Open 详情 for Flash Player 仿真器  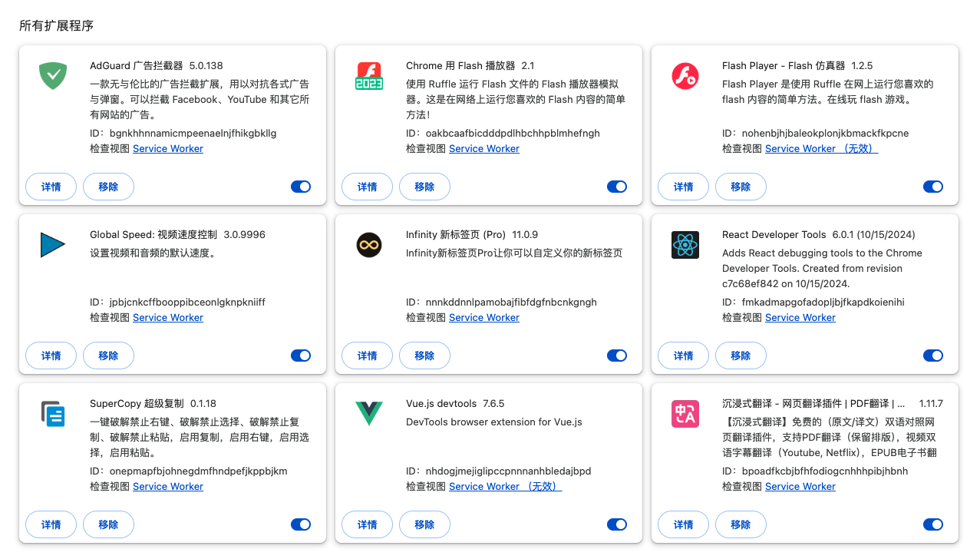(x=684, y=187)
